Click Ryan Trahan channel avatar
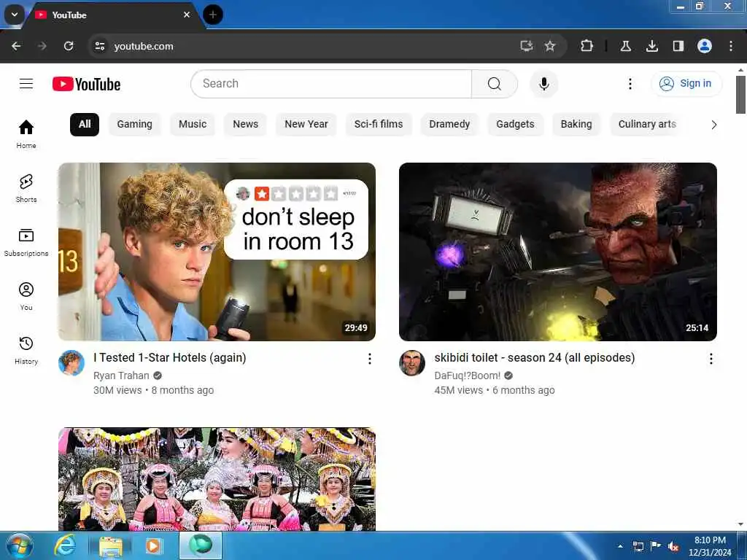The height and width of the screenshot is (560, 747). click(x=71, y=363)
